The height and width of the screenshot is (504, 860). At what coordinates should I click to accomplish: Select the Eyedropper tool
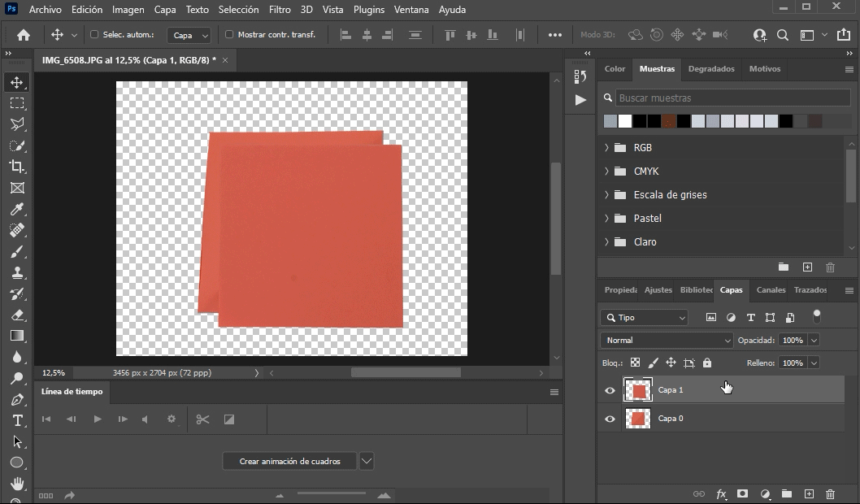click(16, 209)
